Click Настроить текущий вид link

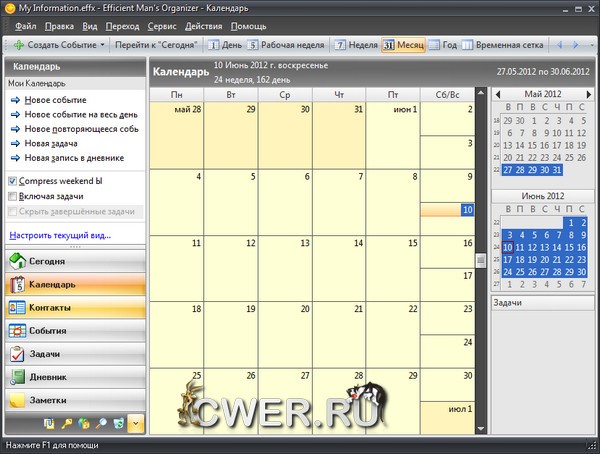60,235
